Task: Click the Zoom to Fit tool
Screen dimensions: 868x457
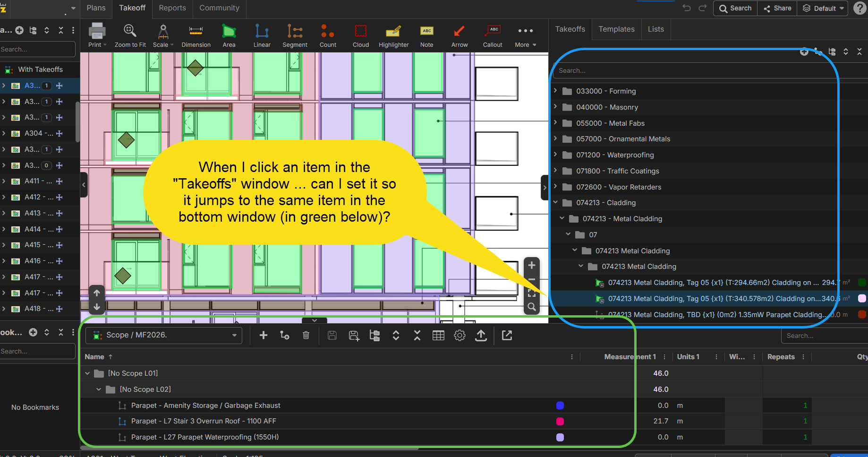Action: tap(130, 35)
